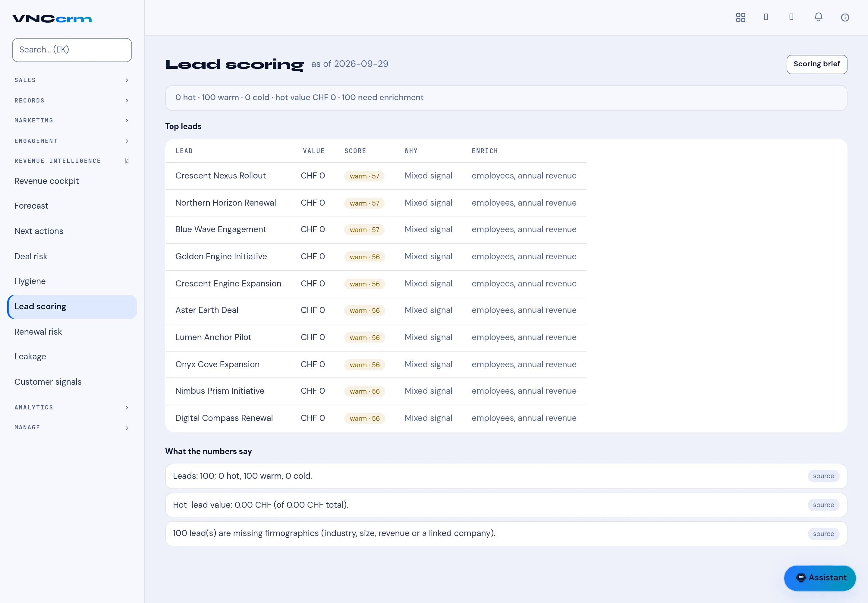Click the VNCcrm logo
The height and width of the screenshot is (603, 868).
click(x=52, y=18)
